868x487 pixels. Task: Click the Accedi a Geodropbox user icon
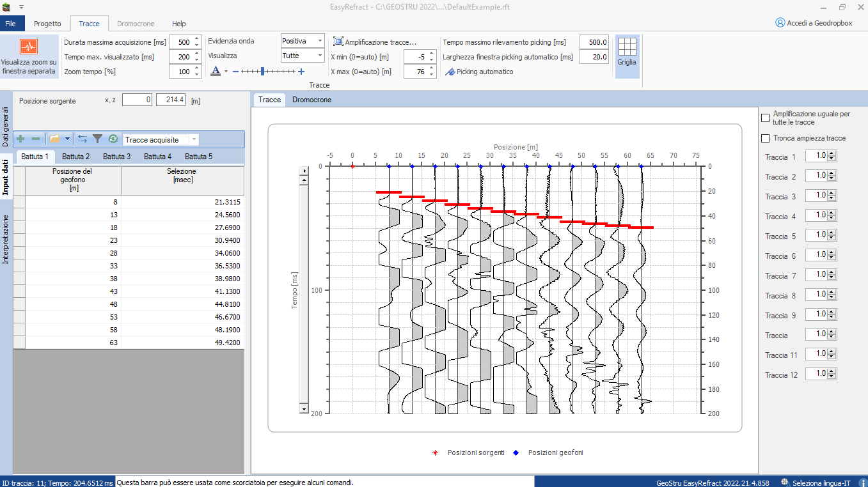click(x=780, y=22)
